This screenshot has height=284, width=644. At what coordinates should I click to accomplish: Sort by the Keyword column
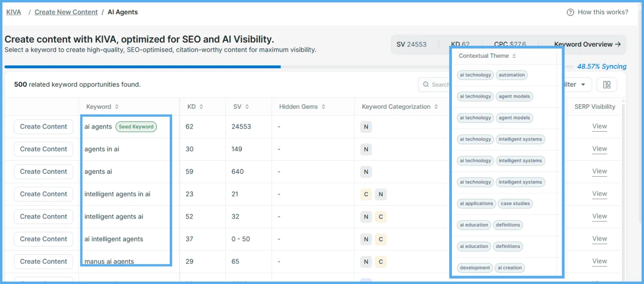point(117,107)
